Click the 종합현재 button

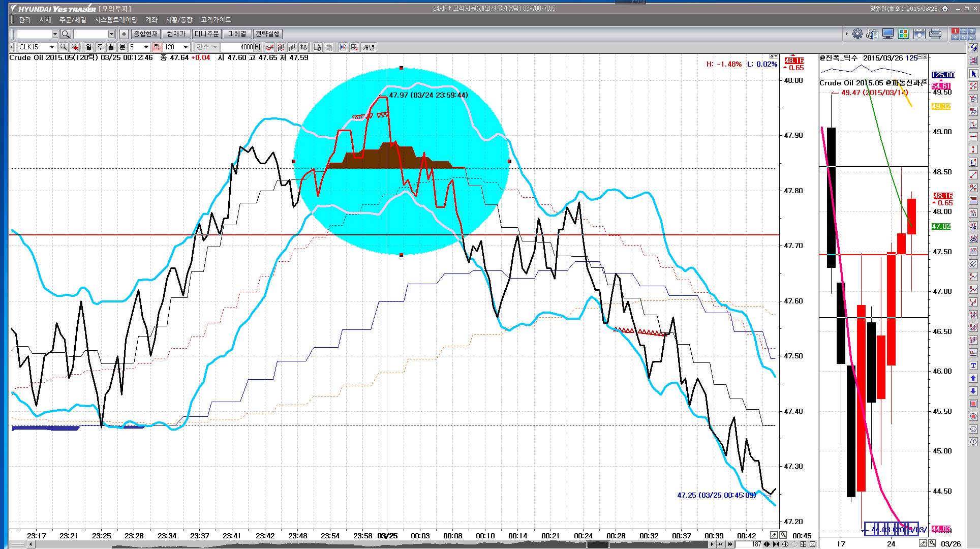(145, 34)
